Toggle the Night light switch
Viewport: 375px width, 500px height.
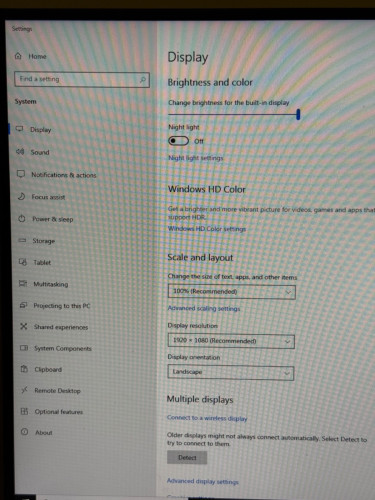click(x=178, y=141)
